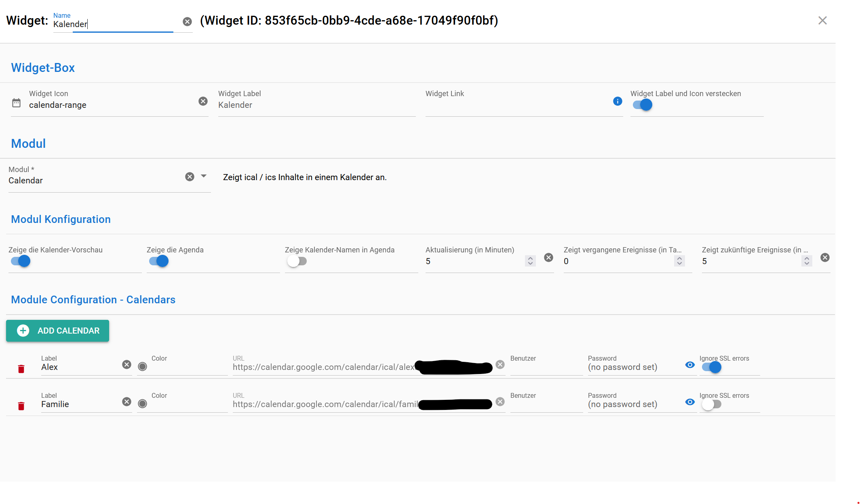Click the Widget Link info icon
Viewport: 860px width, 504px height.
coord(618,101)
